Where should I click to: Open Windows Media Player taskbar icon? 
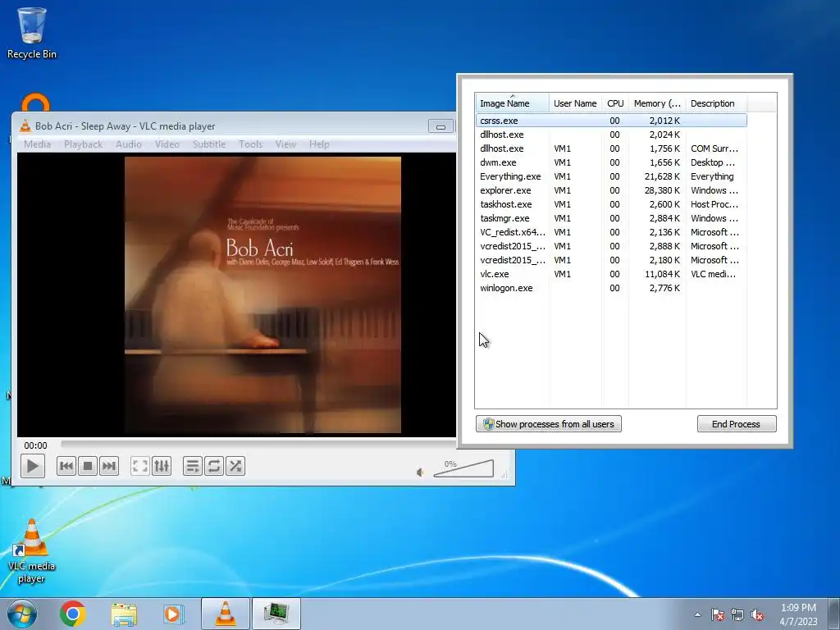(x=173, y=614)
